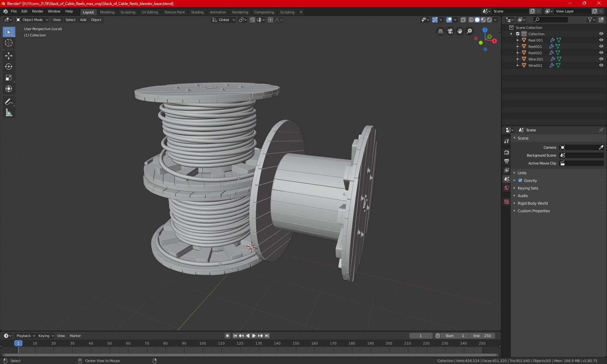Hide Reel.001 in the outliner
This screenshot has height=364, width=607.
(601, 40)
